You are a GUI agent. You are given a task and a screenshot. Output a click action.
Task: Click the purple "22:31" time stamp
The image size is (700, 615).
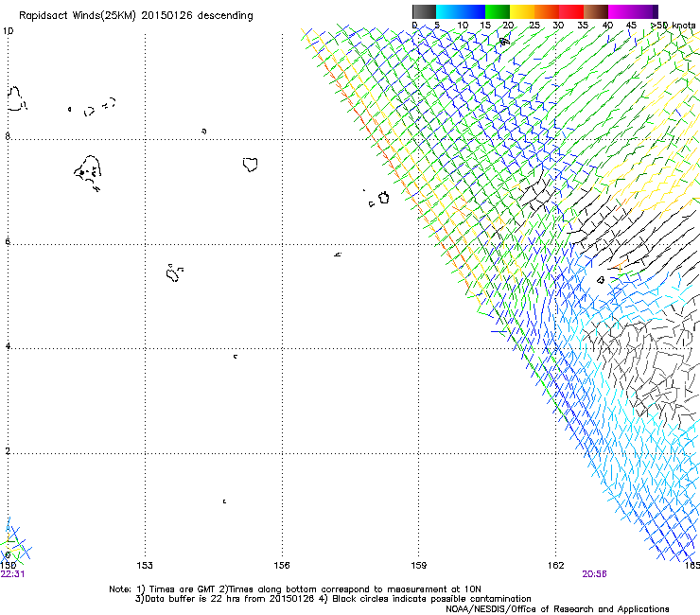click(13, 574)
